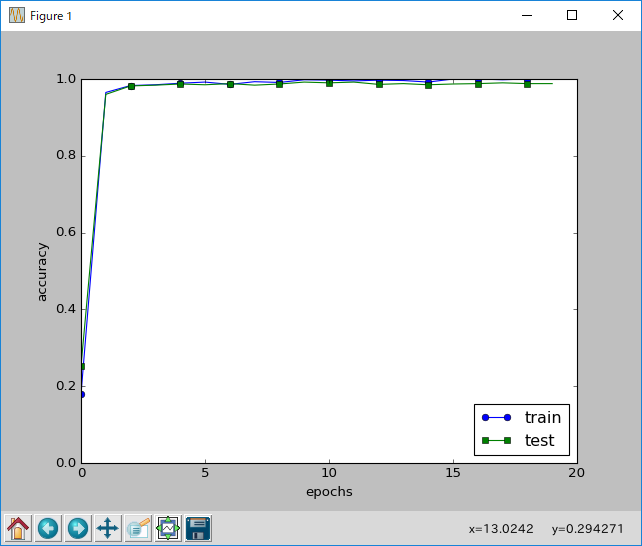Click the blue train marker at epoch 0
This screenshot has width=642, height=546.
click(x=82, y=395)
